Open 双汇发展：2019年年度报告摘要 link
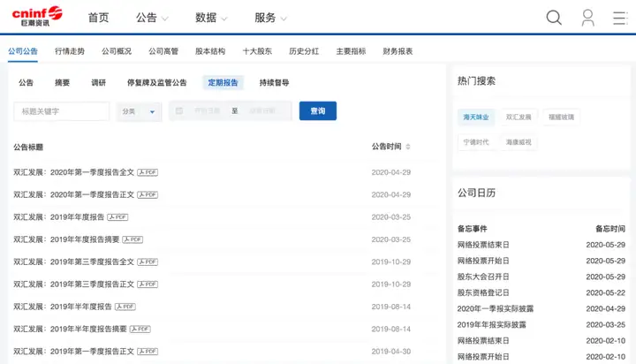 tap(66, 239)
